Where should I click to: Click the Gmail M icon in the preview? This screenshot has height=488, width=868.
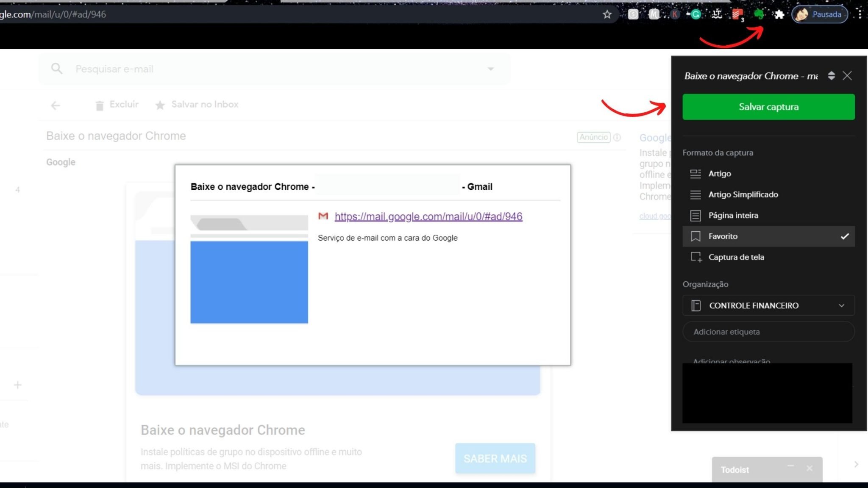[323, 216]
